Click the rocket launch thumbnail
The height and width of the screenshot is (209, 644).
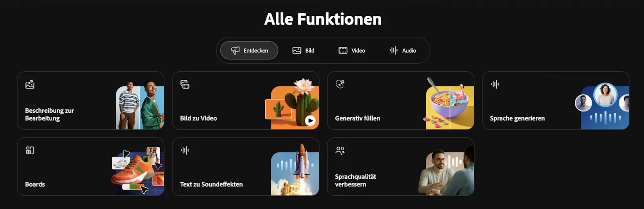pos(295,169)
